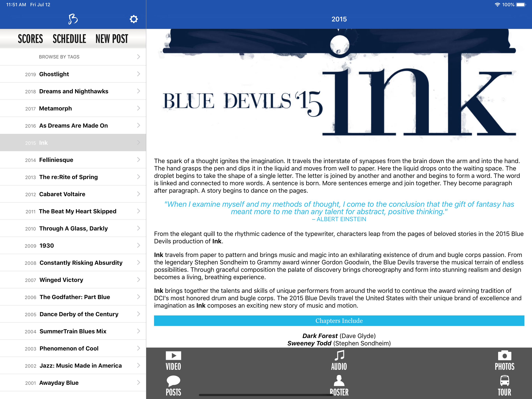The width and height of the screenshot is (532, 399).
Task: Tap the 2015 page title in header
Action: click(x=339, y=19)
